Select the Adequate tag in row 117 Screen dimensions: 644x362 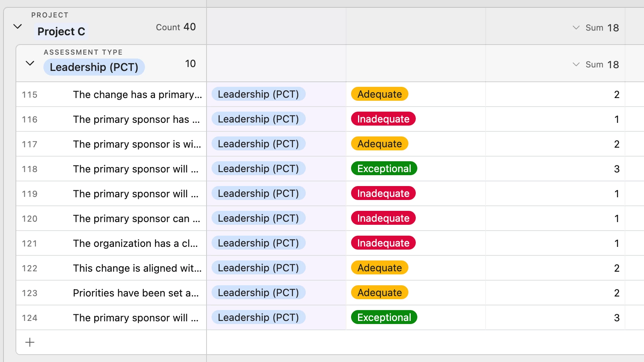[379, 144]
